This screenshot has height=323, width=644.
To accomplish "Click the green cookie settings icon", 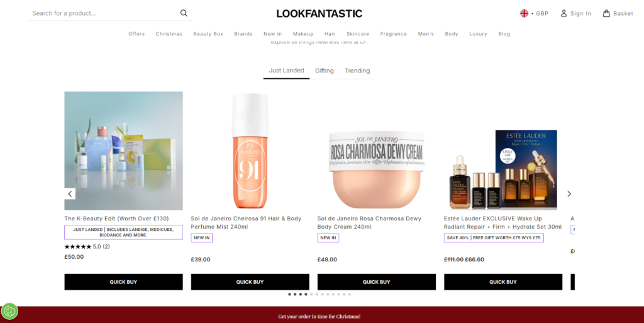I will tap(9, 311).
